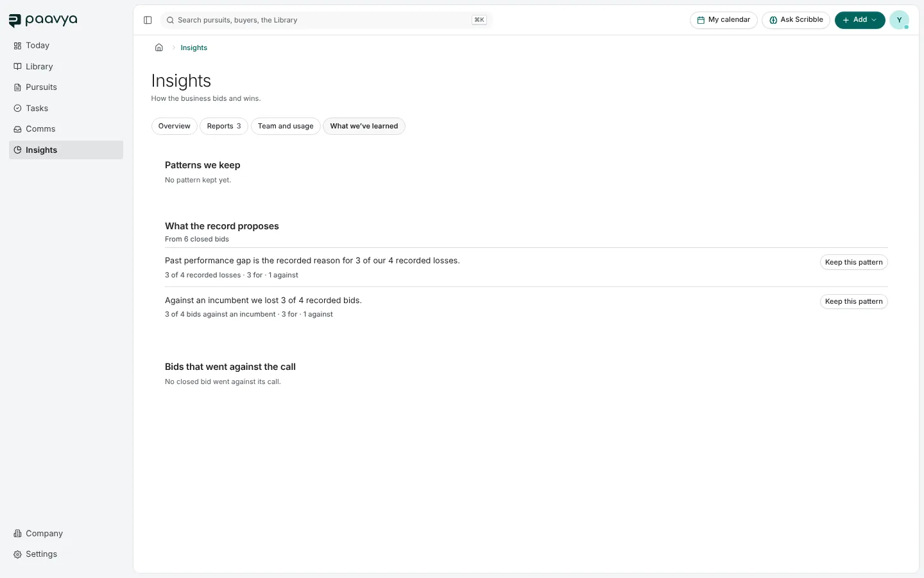Go to Pursuits in the sidebar

(x=66, y=87)
